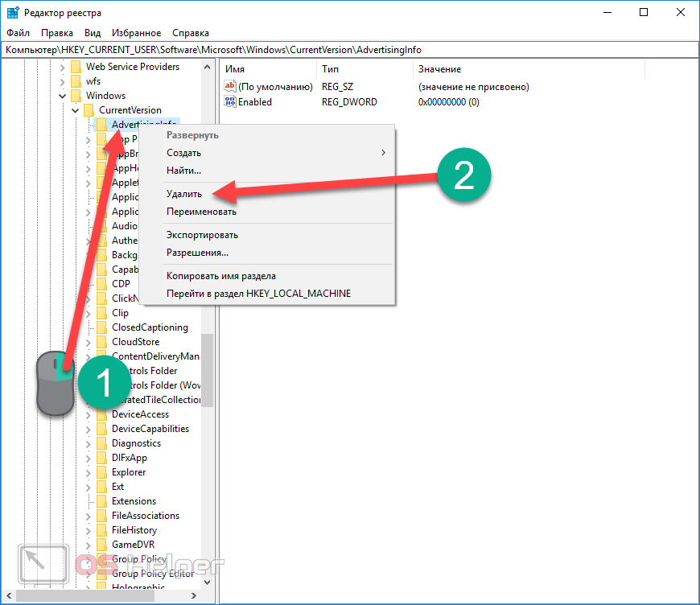Viewport: 700px width, 605px height.
Task: Click the FileHistory folder icon
Action: point(101,530)
